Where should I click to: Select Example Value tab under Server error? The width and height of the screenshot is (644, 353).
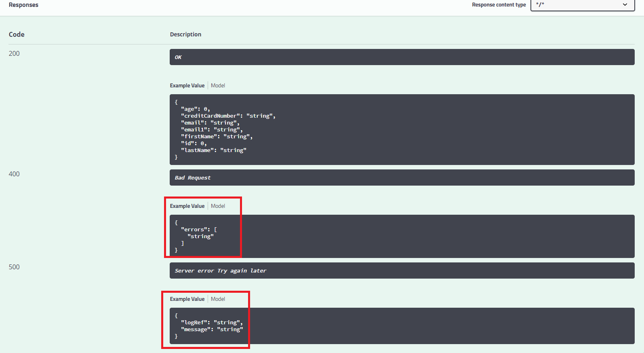point(187,299)
